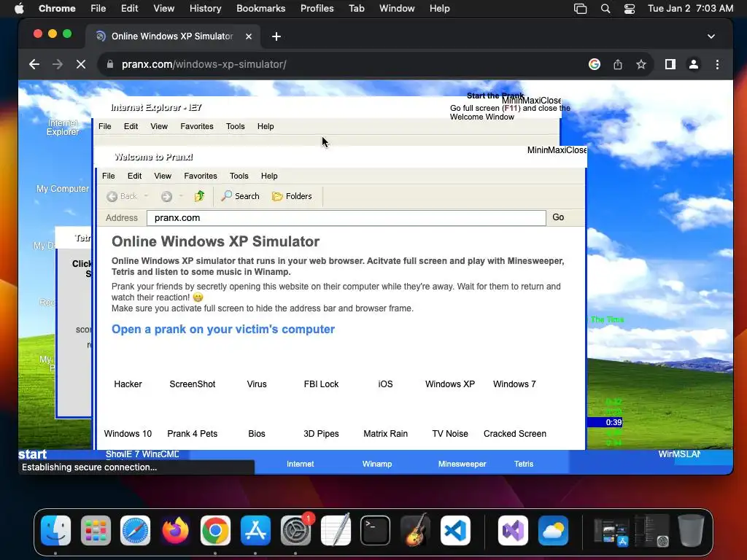Image resolution: width=747 pixels, height=560 pixels.
Task: Click the Chrome forward arrow
Action: (58, 64)
